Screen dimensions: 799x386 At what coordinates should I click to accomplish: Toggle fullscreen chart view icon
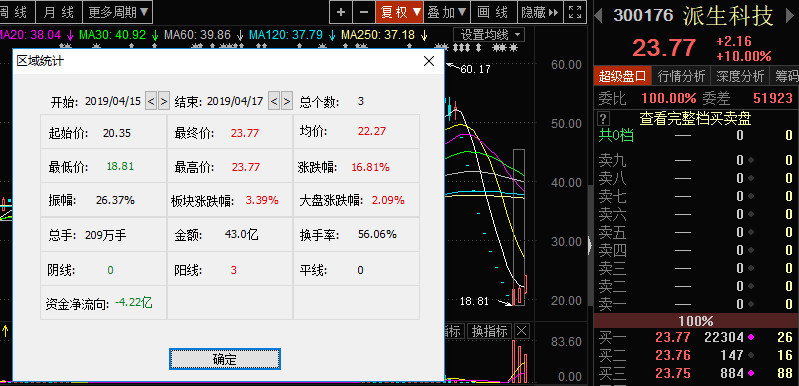click(x=575, y=12)
